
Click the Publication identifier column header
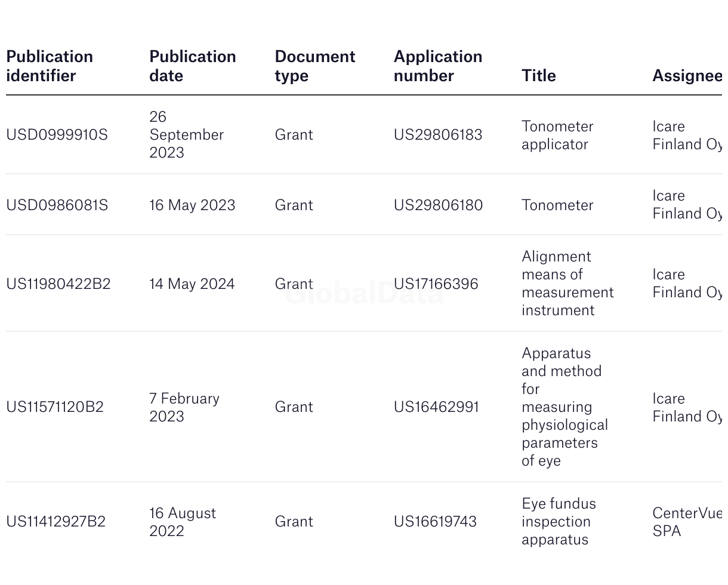click(50, 66)
